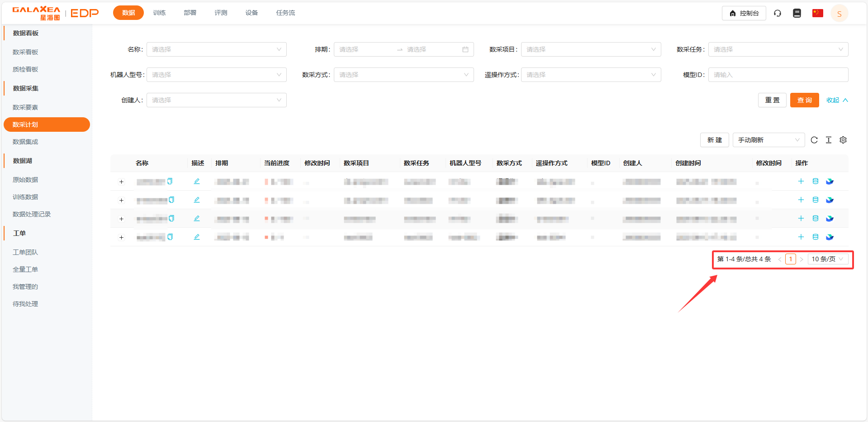Image resolution: width=868 pixels, height=422 pixels.
Task: Open the 10 条/页 page size dropdown
Action: point(828,259)
